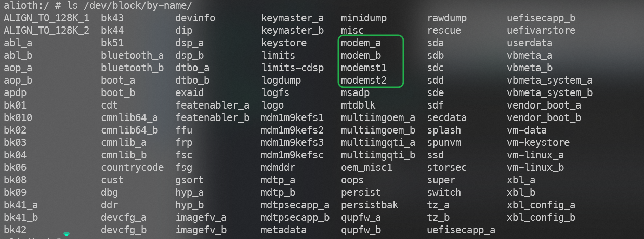Click the modem_a partition entry

click(x=361, y=43)
